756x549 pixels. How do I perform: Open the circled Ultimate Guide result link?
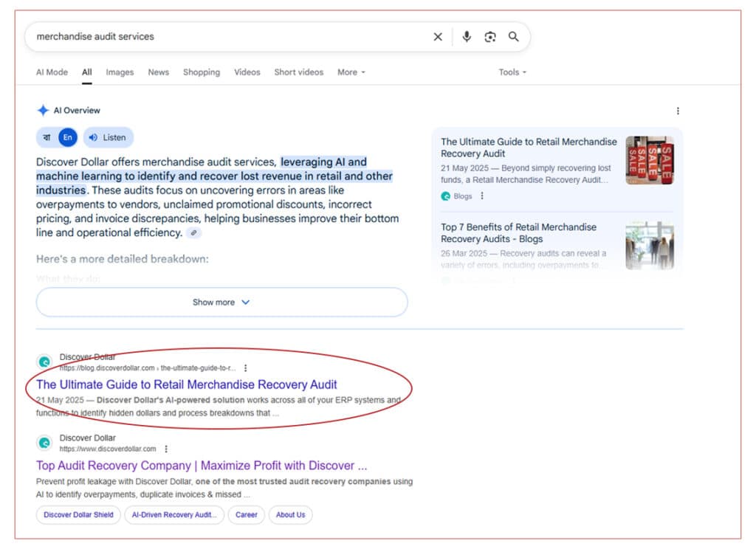(186, 384)
